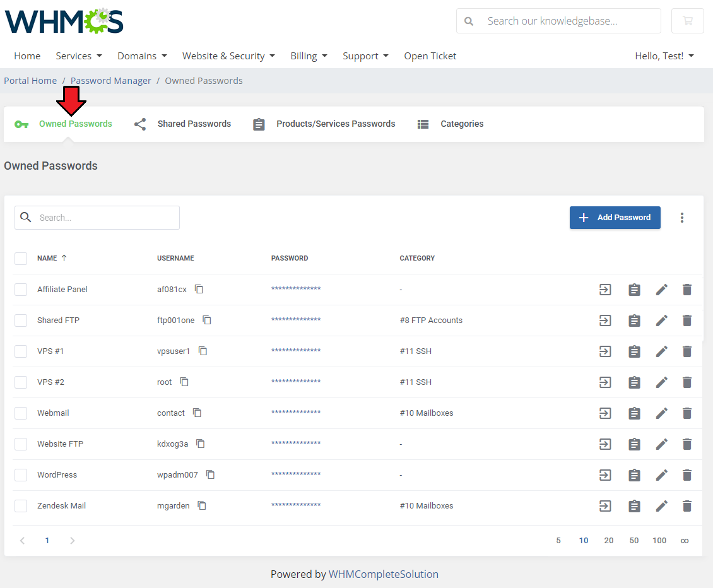Open details clipboard icon for Zendesk Mail
This screenshot has width=713, height=588.
click(x=634, y=506)
